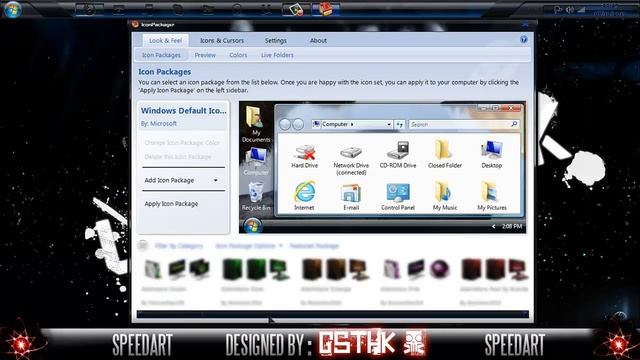The height and width of the screenshot is (360, 640).
Task: Open the Settings tab
Action: click(276, 40)
